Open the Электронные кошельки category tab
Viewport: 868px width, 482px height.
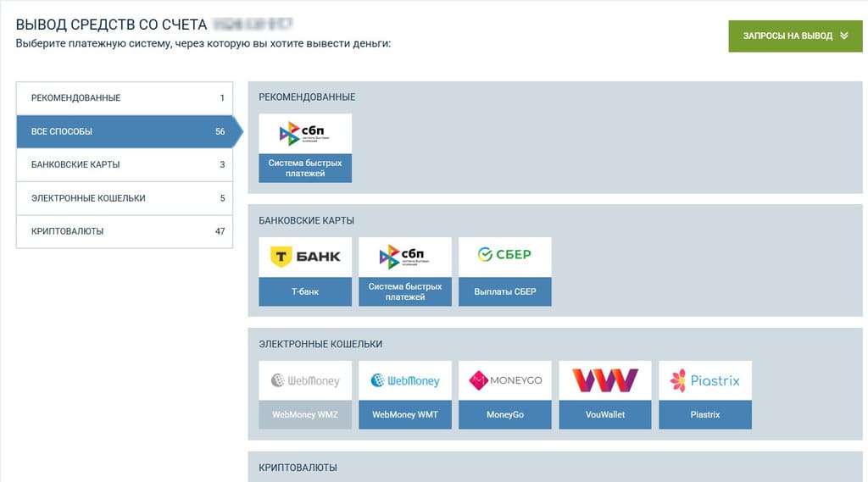click(x=125, y=198)
